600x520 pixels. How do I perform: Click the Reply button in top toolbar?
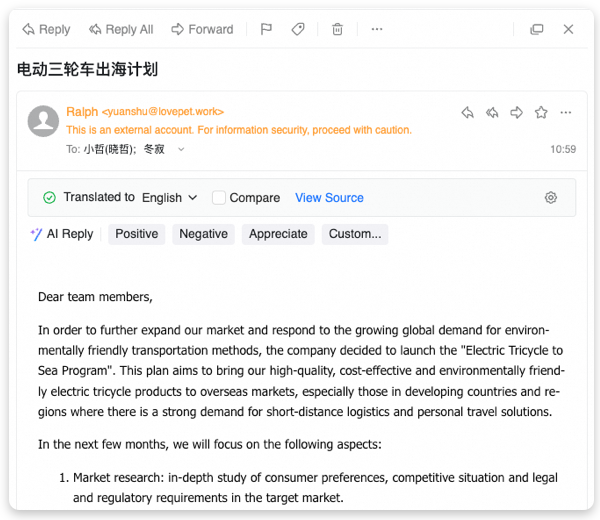pyautogui.click(x=46, y=29)
